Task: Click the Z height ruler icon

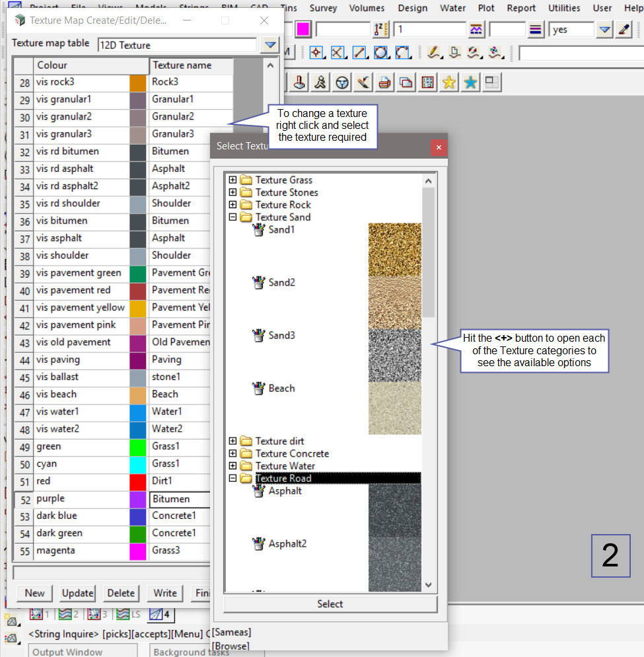Action: point(380,30)
